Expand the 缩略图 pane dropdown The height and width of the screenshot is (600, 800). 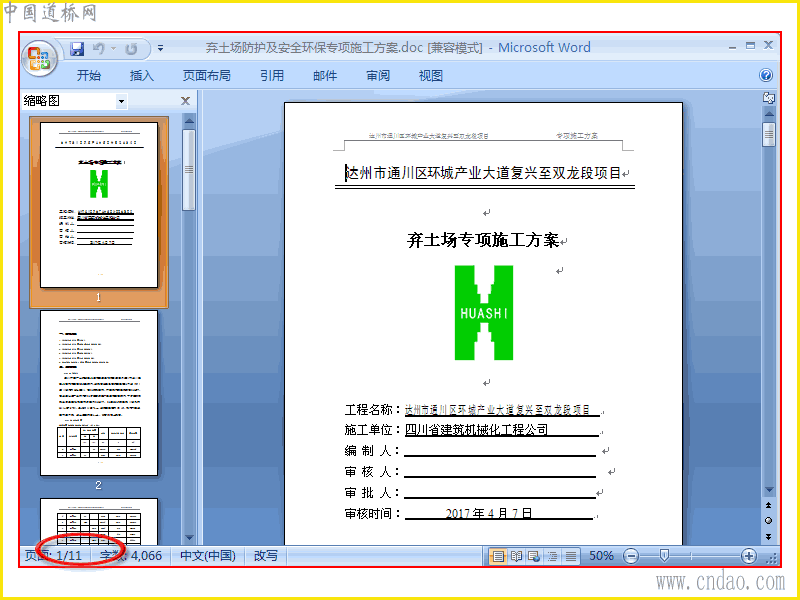point(121,101)
